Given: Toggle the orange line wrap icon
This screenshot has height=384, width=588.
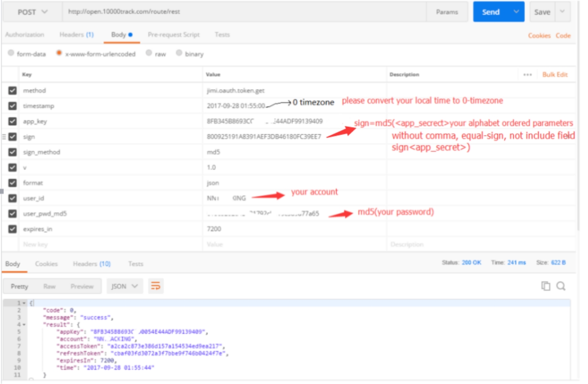Looking at the screenshot, I should coord(155,286).
